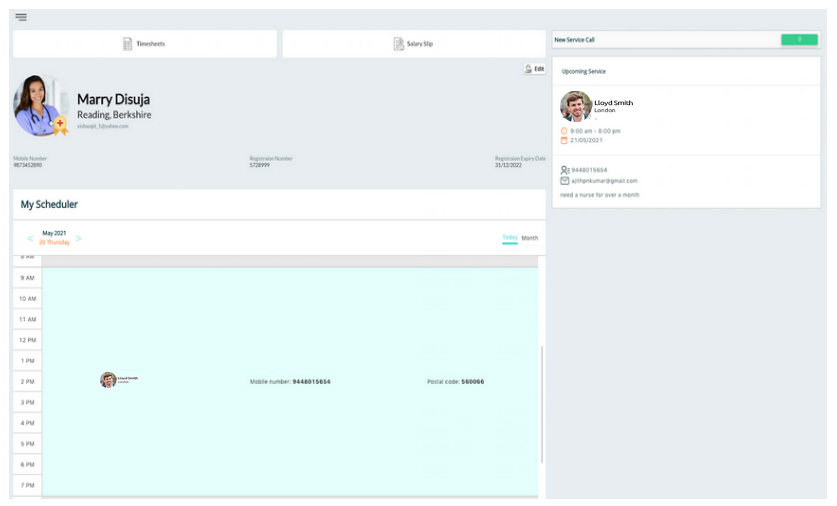The height and width of the screenshot is (506, 837).
Task: Switch scheduler to Month view
Action: pos(530,238)
